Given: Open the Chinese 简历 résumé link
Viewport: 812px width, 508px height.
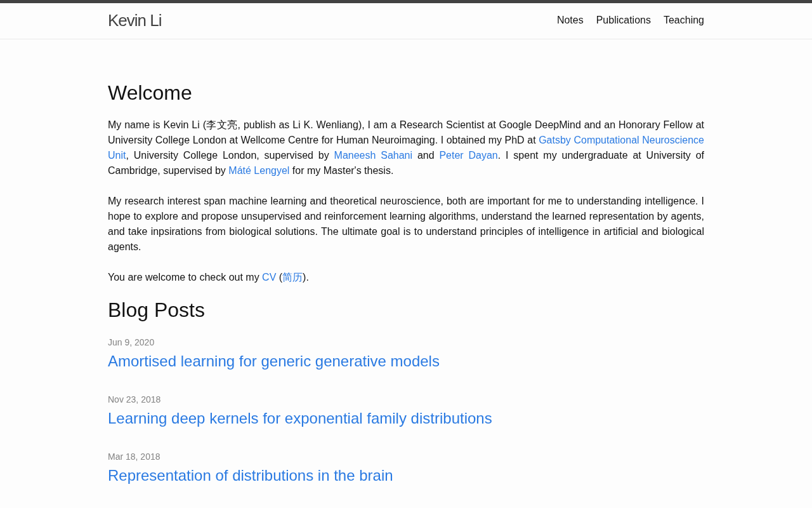Looking at the screenshot, I should (x=292, y=277).
